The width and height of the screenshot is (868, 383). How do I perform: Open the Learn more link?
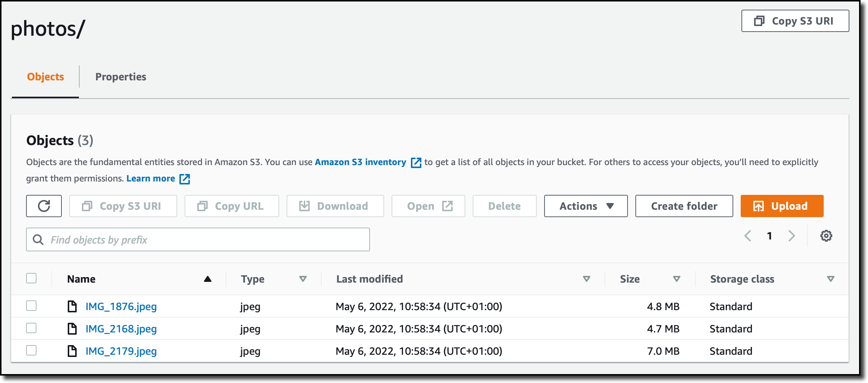[x=151, y=178]
